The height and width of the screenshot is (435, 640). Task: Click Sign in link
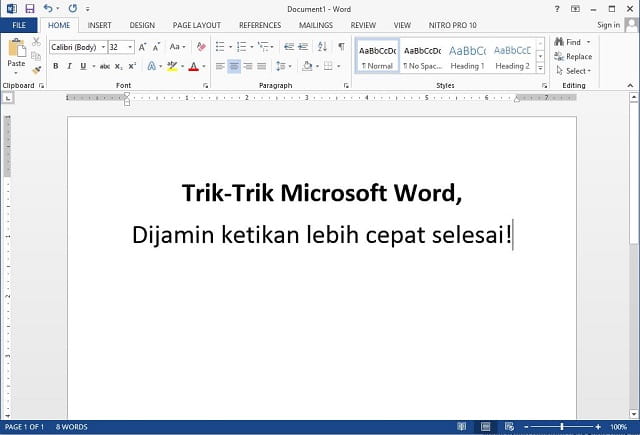608,25
